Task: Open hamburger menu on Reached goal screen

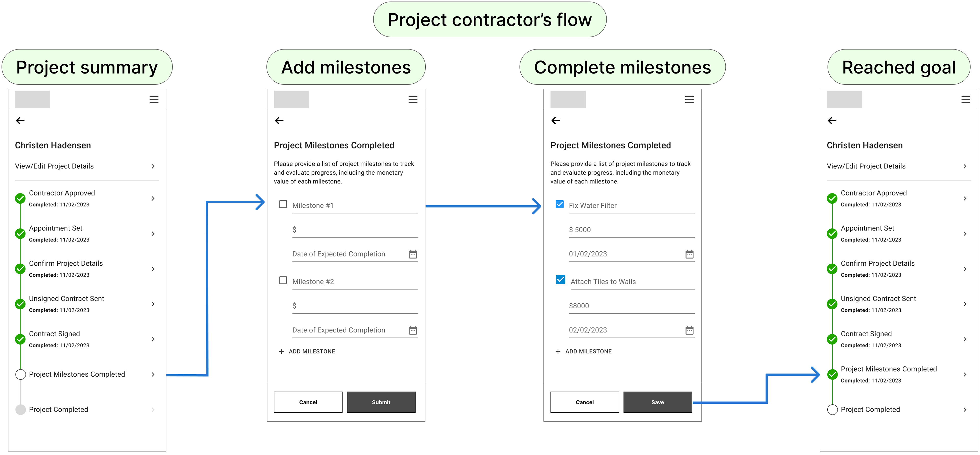Action: click(965, 99)
